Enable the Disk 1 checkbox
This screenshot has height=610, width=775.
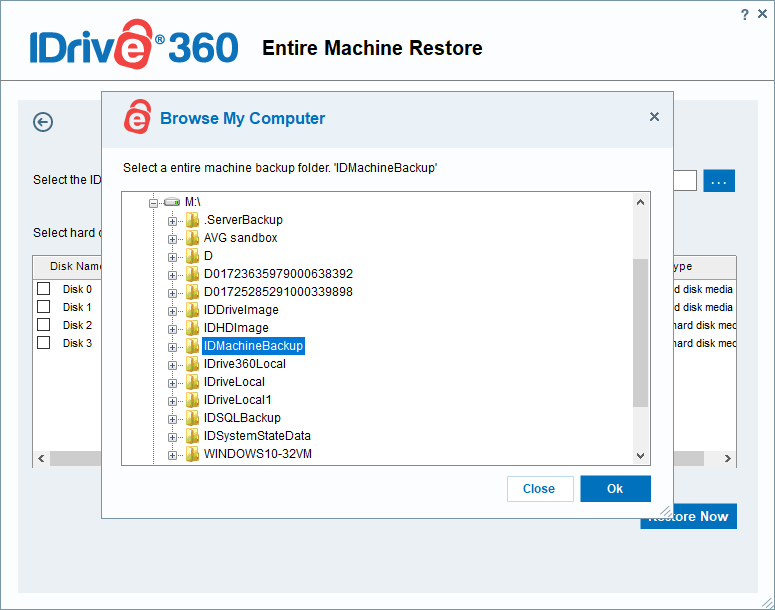[44, 307]
